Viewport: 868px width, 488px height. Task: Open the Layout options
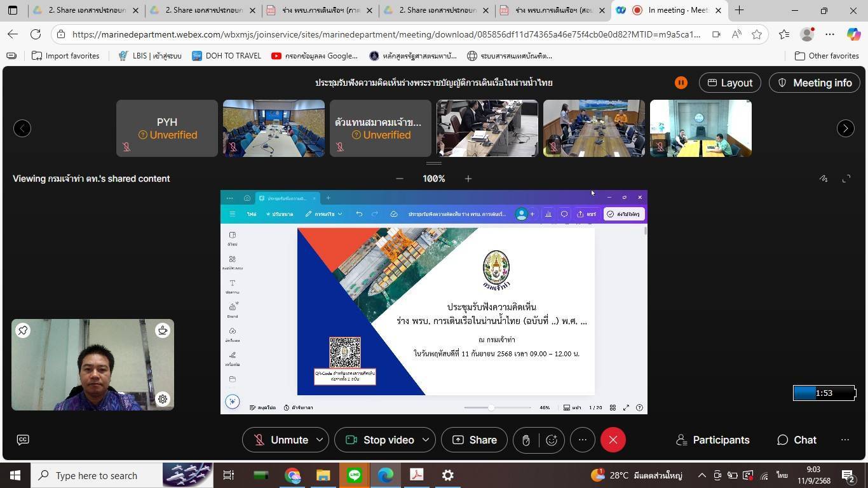tap(729, 83)
